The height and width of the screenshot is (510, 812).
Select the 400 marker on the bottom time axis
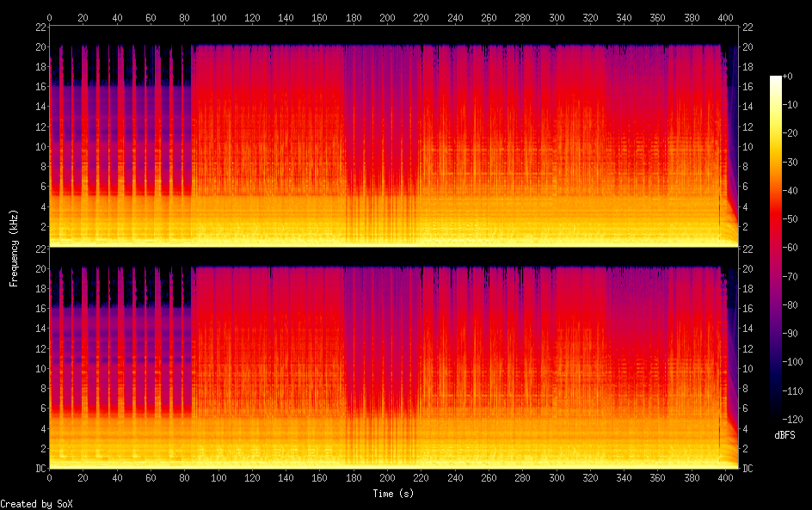click(x=727, y=478)
